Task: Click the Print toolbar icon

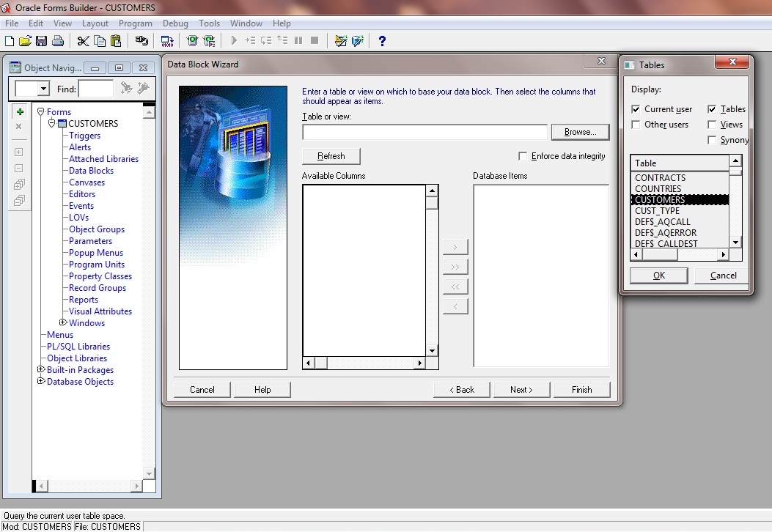Action: [57, 41]
